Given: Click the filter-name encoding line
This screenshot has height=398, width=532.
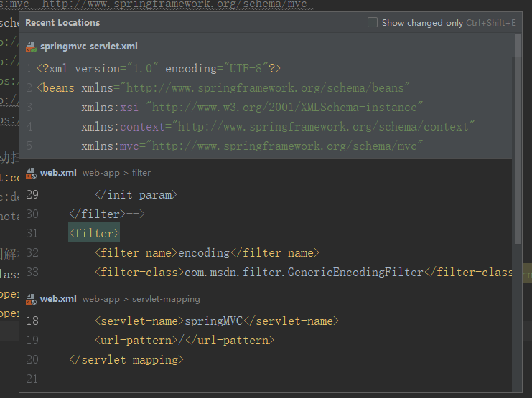Looking at the screenshot, I should (206, 253).
